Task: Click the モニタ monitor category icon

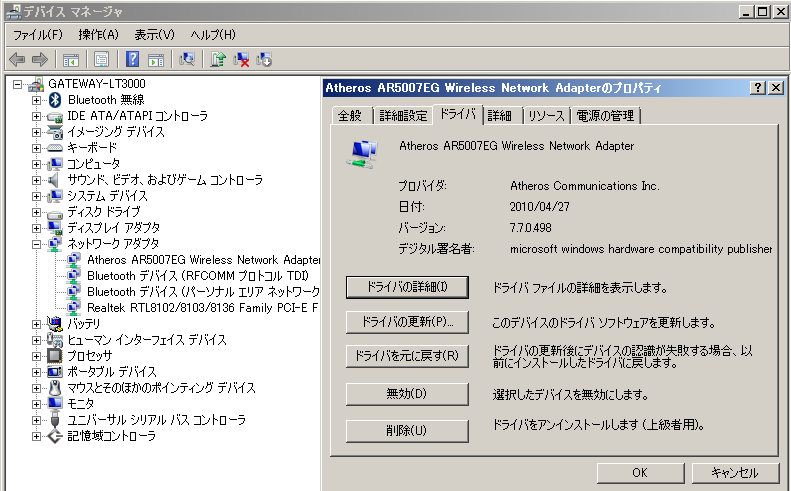Action: point(54,404)
